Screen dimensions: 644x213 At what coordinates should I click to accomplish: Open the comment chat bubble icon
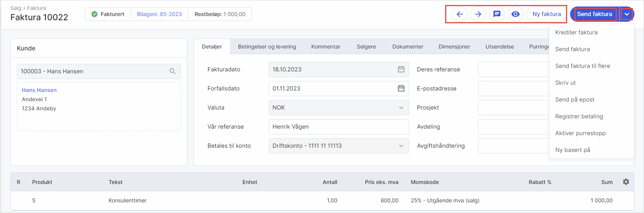497,14
